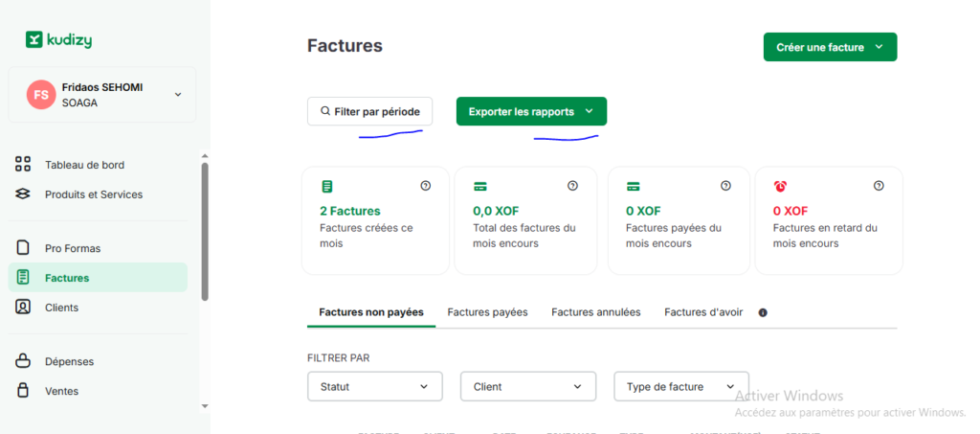Click the Créer une facture button
This screenshot has height=434, width=980.
tap(829, 47)
